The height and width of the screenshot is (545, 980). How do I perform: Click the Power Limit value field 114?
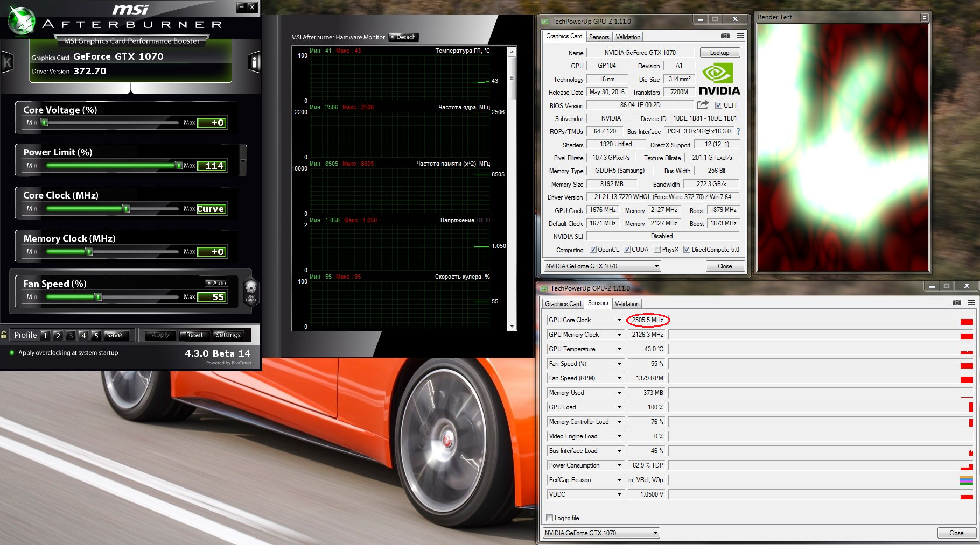click(212, 166)
